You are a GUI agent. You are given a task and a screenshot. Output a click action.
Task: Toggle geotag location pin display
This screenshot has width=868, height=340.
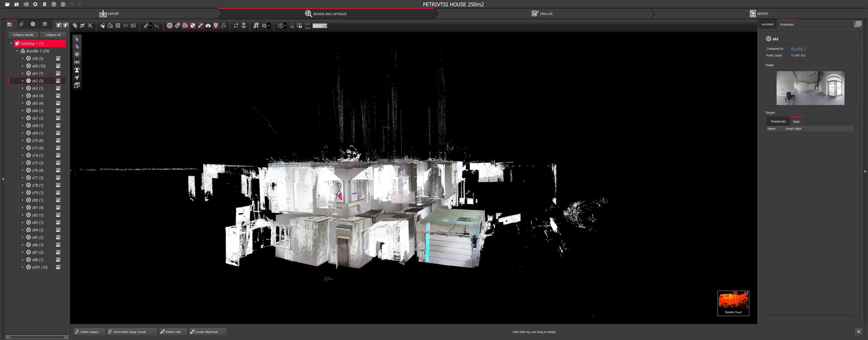tap(216, 26)
